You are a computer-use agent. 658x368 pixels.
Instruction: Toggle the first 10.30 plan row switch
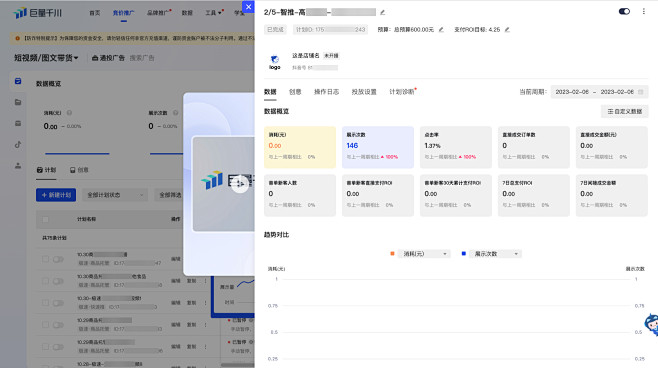(58, 259)
